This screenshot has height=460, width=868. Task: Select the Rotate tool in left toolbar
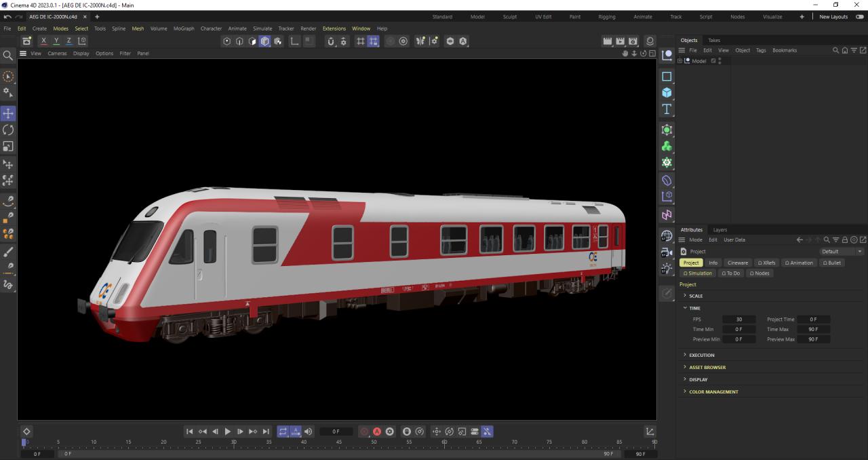click(8, 130)
